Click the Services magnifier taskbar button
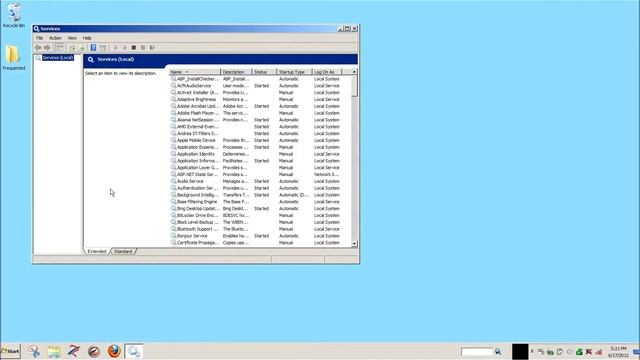Image resolution: width=640 pixels, height=360 pixels. pyautogui.click(x=134, y=351)
